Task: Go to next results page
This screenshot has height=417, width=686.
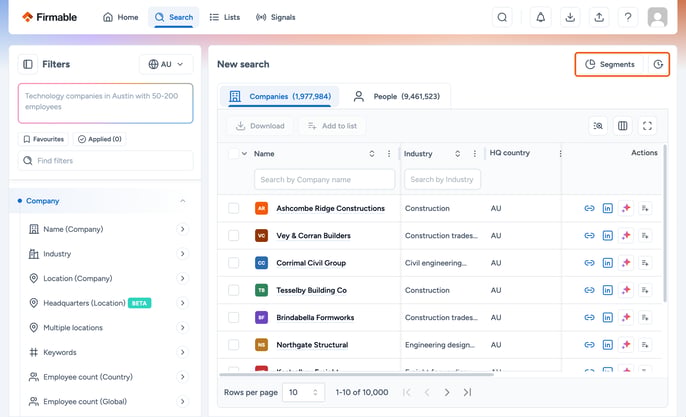Action: pyautogui.click(x=447, y=392)
